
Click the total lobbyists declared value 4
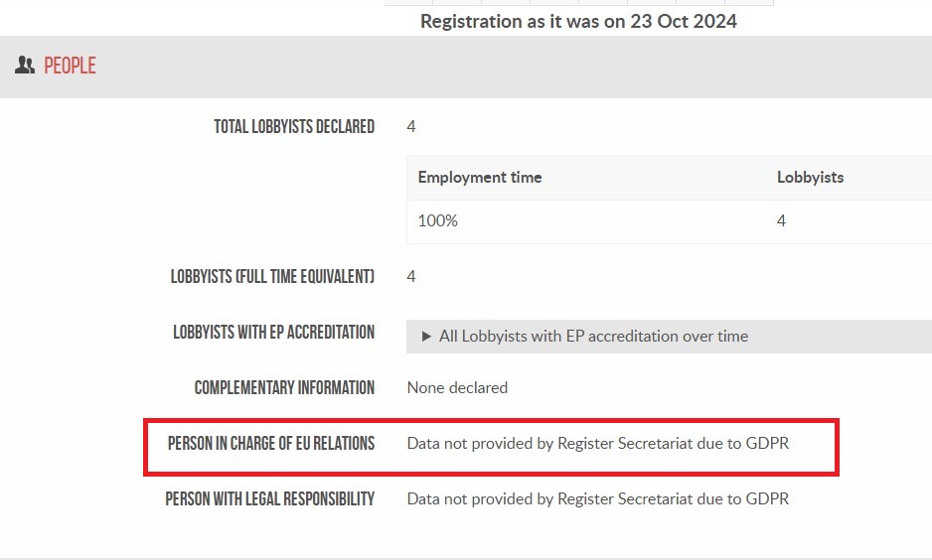(410, 126)
